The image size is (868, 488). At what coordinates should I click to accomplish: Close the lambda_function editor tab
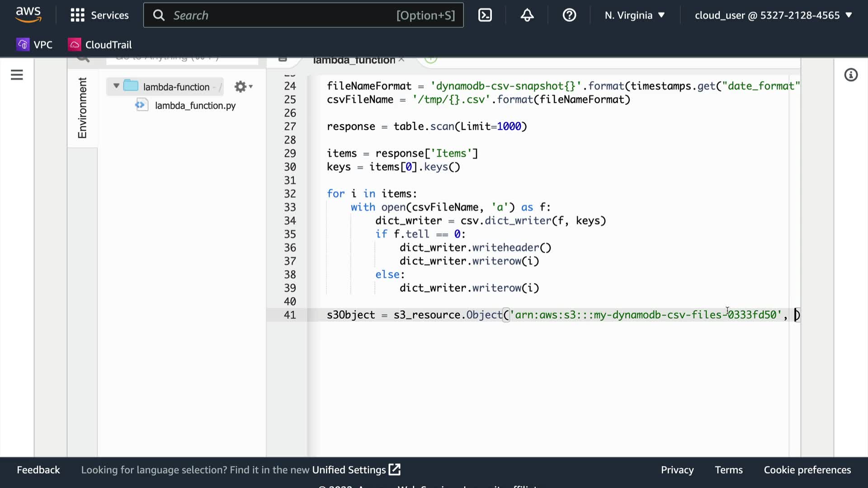(x=401, y=60)
